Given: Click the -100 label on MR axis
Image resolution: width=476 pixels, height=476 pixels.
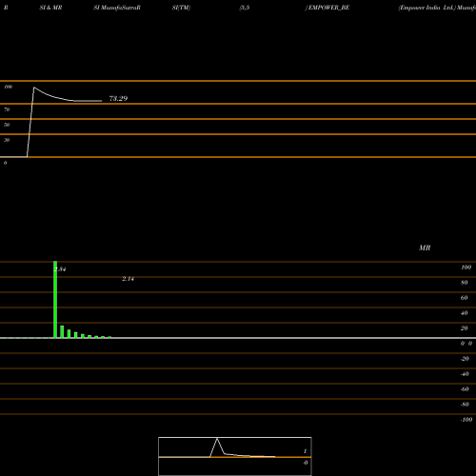Looking at the screenshot, I should point(466,420).
